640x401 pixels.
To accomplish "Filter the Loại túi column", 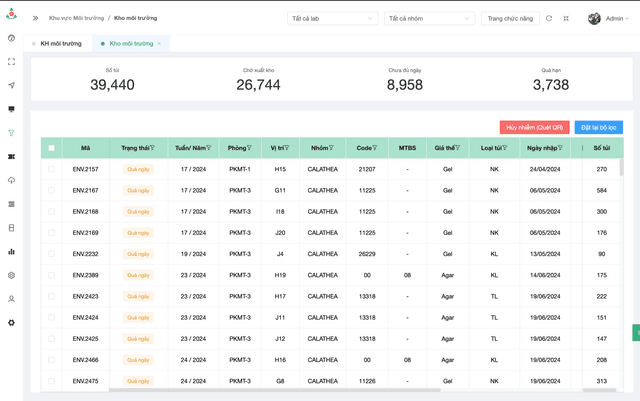I will click(504, 148).
